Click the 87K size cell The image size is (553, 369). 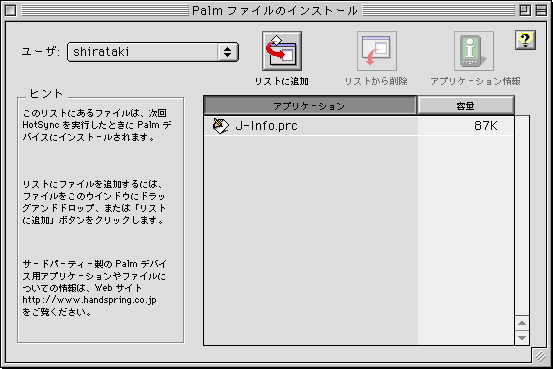pos(486,126)
